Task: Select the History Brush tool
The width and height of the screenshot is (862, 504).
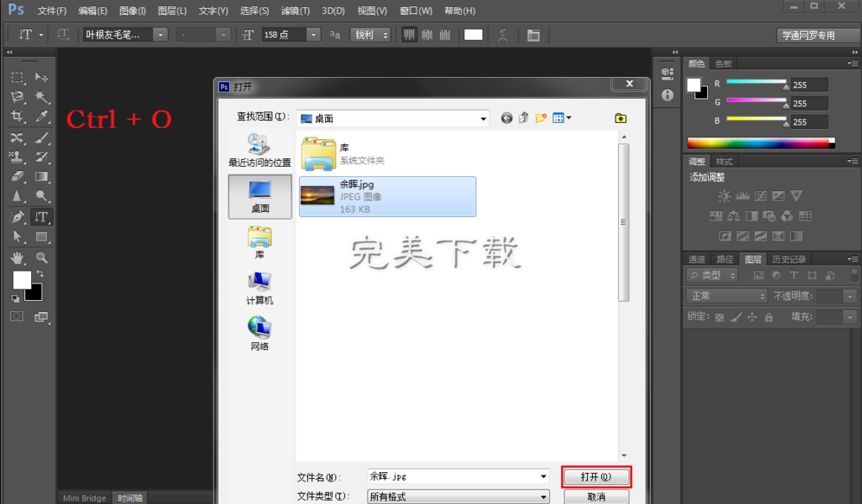Action: pos(42,157)
